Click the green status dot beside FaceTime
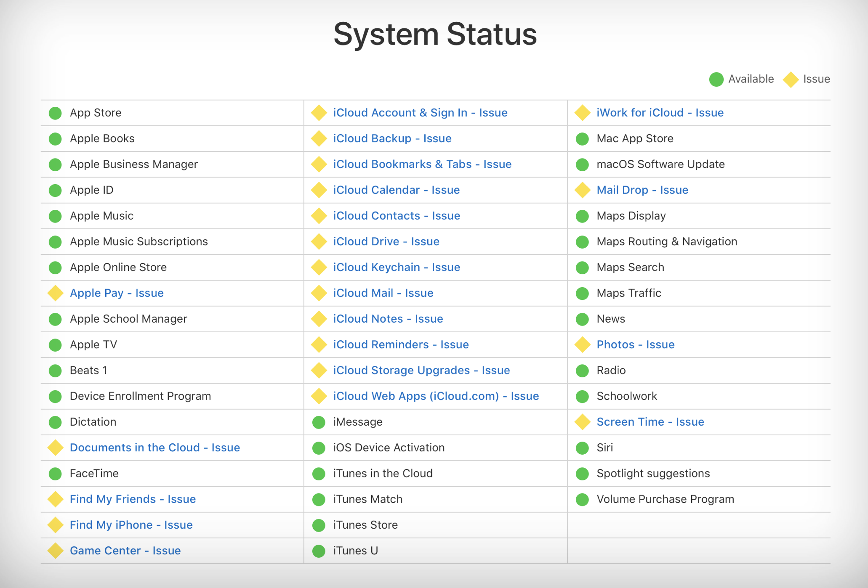This screenshot has height=588, width=868. [55, 474]
